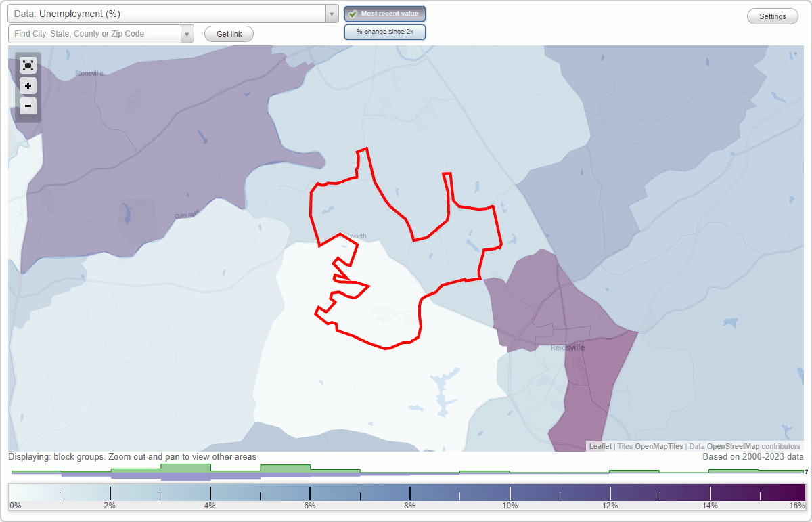Click the green checkmark on Most recent value

tap(353, 13)
